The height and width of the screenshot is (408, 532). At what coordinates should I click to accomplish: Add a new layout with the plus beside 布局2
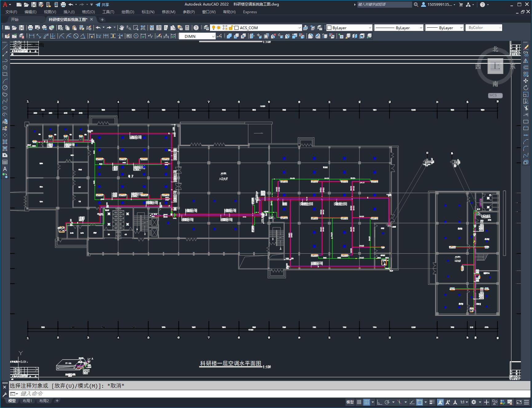(57, 401)
